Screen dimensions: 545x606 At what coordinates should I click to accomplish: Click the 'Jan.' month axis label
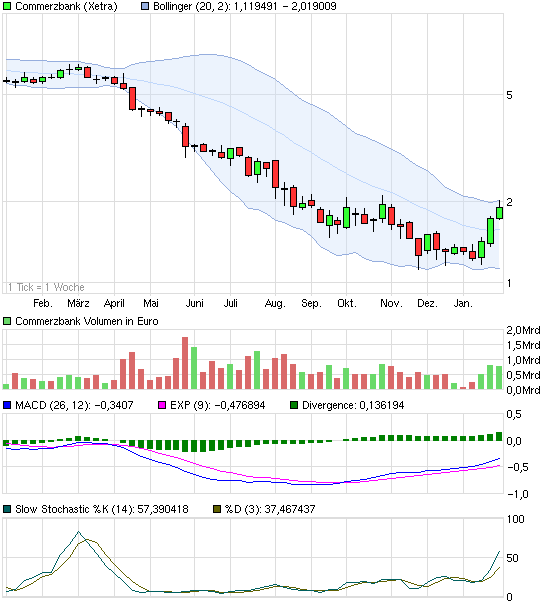(x=463, y=303)
